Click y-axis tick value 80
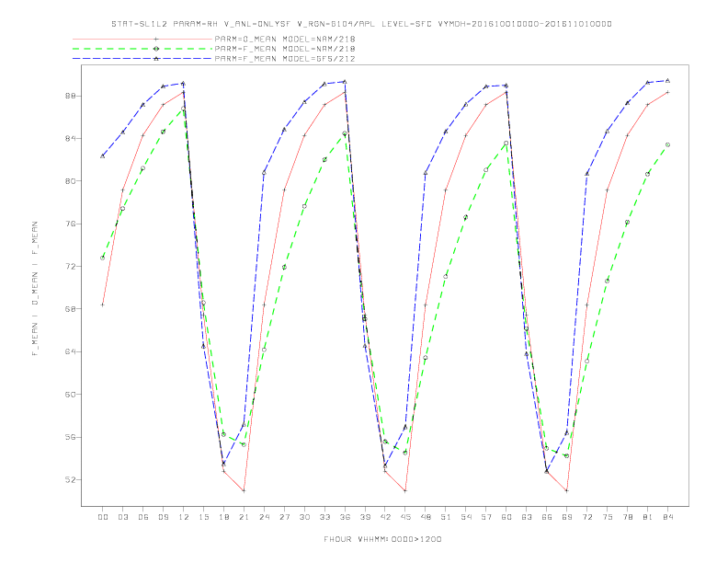This screenshot has height=563, width=728. (x=70, y=181)
